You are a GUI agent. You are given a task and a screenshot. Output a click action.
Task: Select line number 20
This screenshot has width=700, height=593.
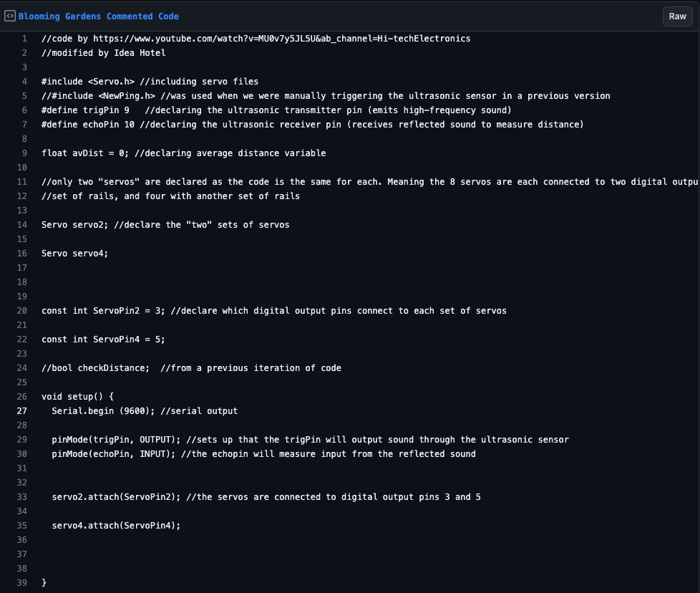tap(22, 311)
